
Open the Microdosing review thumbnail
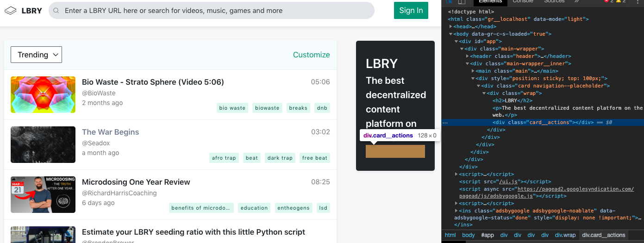(x=43, y=194)
